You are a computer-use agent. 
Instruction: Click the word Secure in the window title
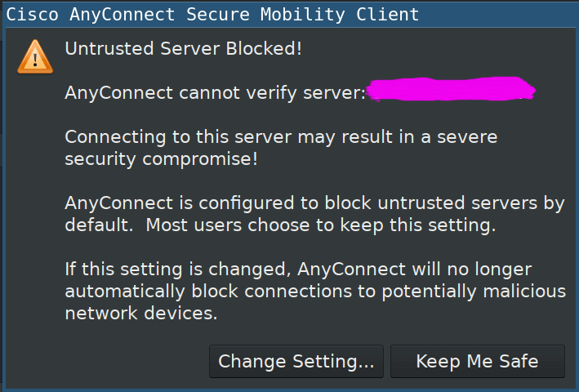[218, 15]
